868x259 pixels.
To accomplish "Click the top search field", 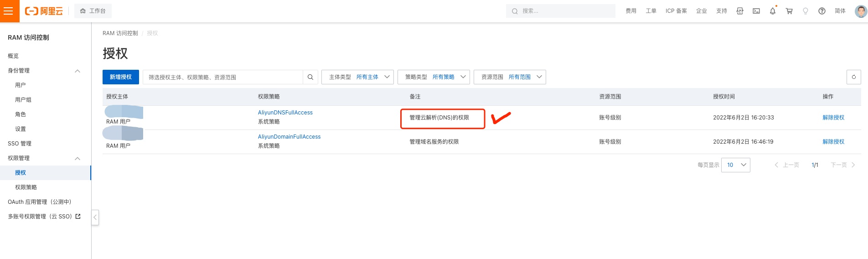I will [561, 11].
